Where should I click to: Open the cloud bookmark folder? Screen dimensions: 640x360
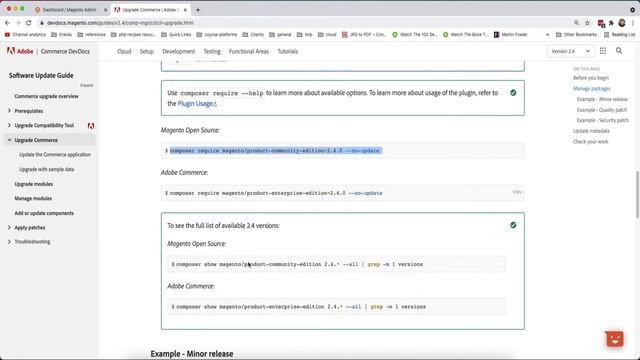[327, 35]
